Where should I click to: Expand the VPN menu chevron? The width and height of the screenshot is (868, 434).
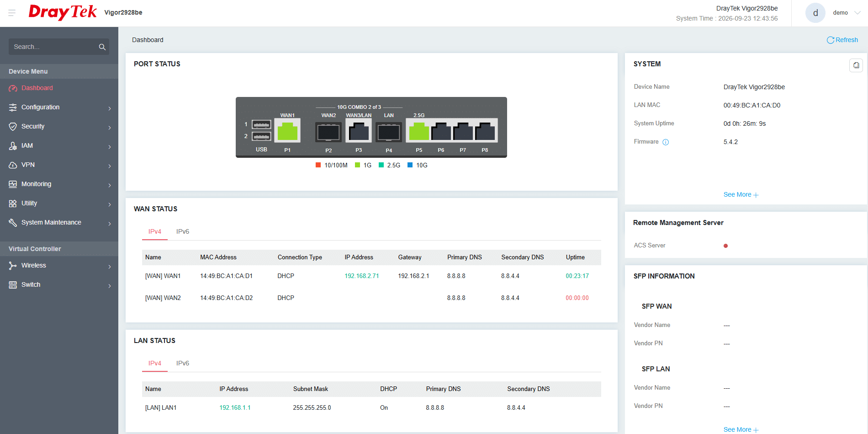pos(110,166)
